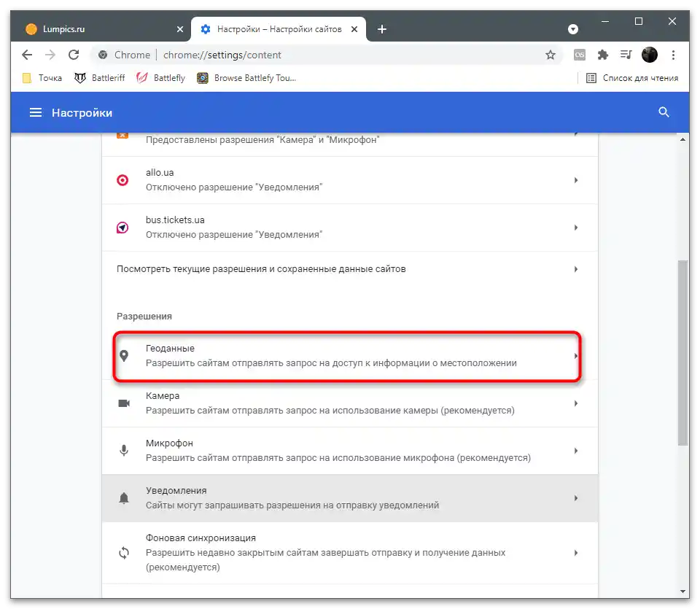Open the Геоданные permission settings
Image resolution: width=700 pixels, height=609 pixels.
pos(350,356)
